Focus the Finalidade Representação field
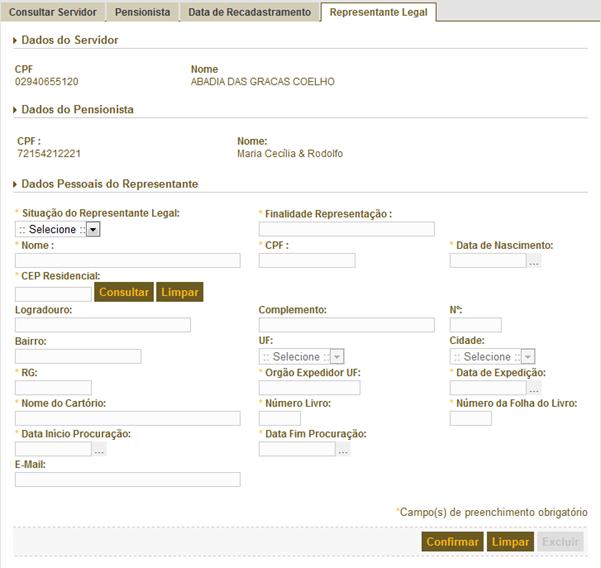 [346, 229]
